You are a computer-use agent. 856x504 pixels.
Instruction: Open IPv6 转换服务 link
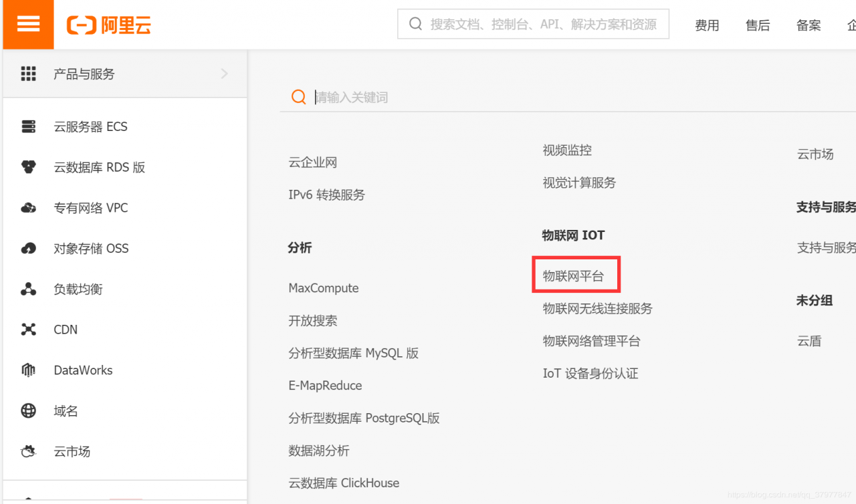pyautogui.click(x=327, y=195)
